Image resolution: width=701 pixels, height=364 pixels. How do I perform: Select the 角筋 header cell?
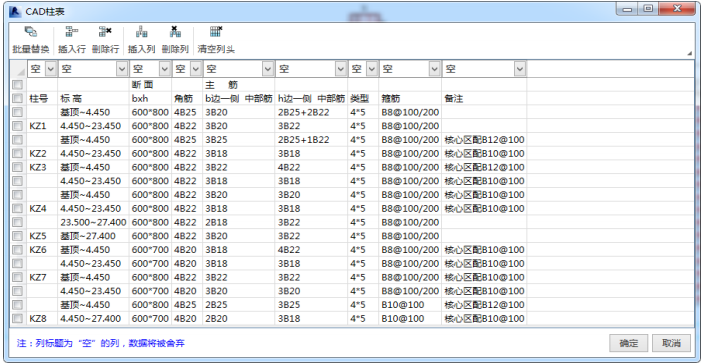point(187,99)
